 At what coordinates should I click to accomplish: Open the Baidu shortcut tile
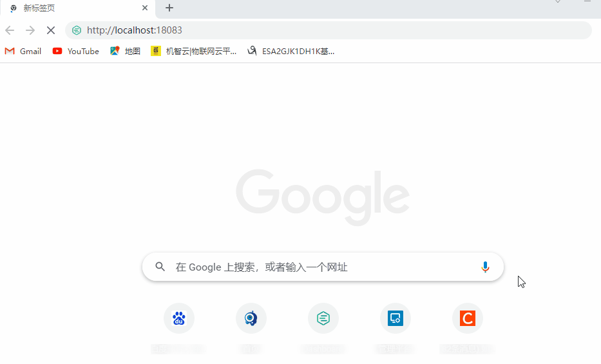point(179,318)
